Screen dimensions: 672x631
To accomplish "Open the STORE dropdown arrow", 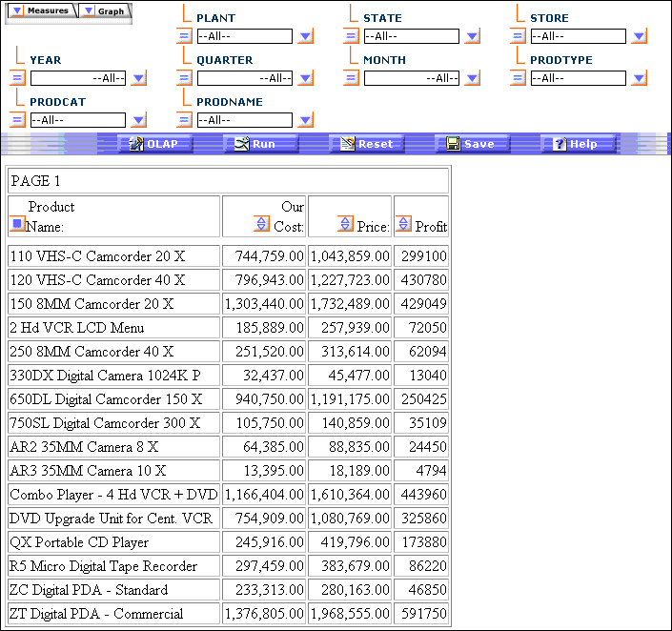I will coord(639,36).
